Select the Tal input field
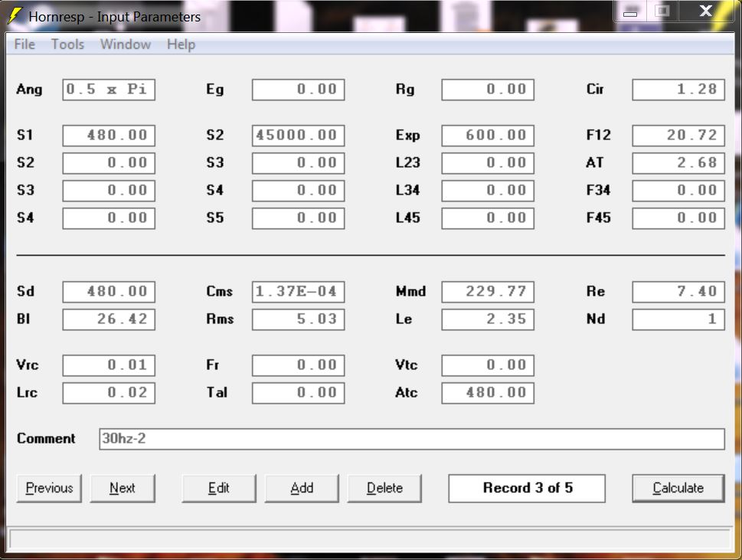Screen dimensions: 742x560 (x=298, y=393)
